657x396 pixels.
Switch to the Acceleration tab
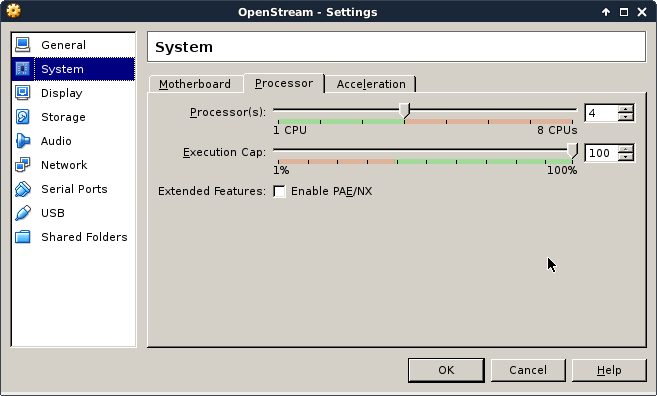tap(371, 84)
